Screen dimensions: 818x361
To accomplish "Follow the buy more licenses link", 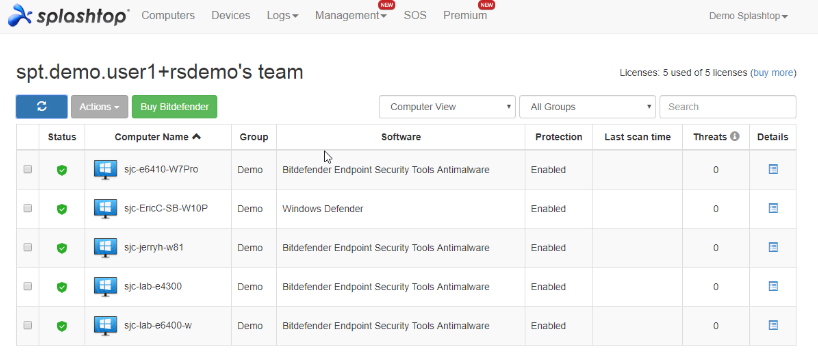I will click(x=773, y=73).
